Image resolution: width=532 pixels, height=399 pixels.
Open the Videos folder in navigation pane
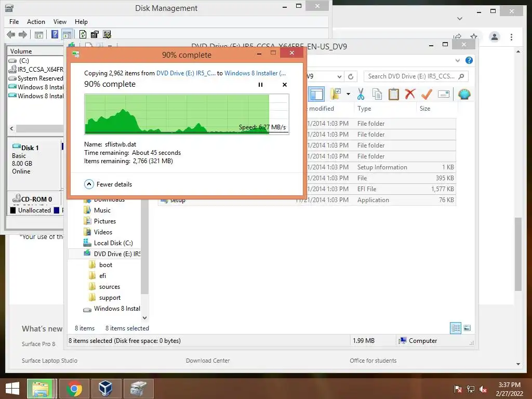pyautogui.click(x=103, y=232)
